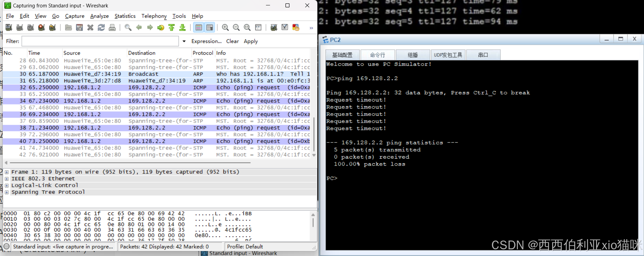Toggle auto scroll during live capture
644x256 pixels.
point(210,28)
